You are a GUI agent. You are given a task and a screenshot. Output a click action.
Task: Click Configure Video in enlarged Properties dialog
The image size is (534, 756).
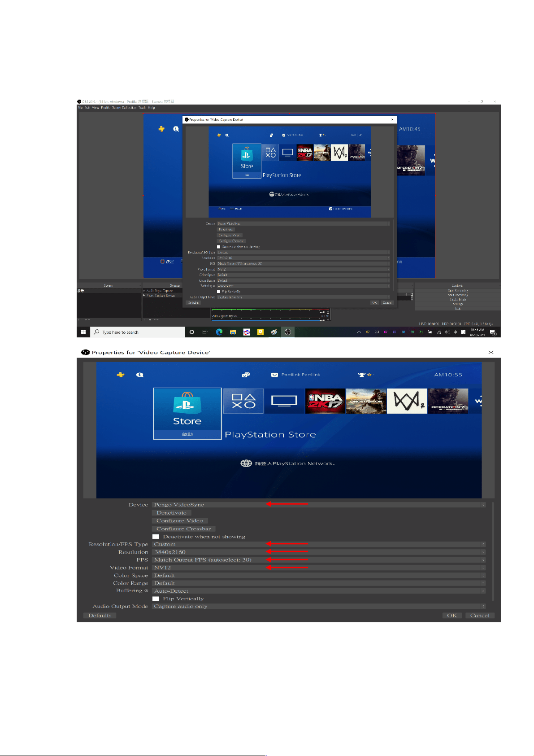coord(180,521)
